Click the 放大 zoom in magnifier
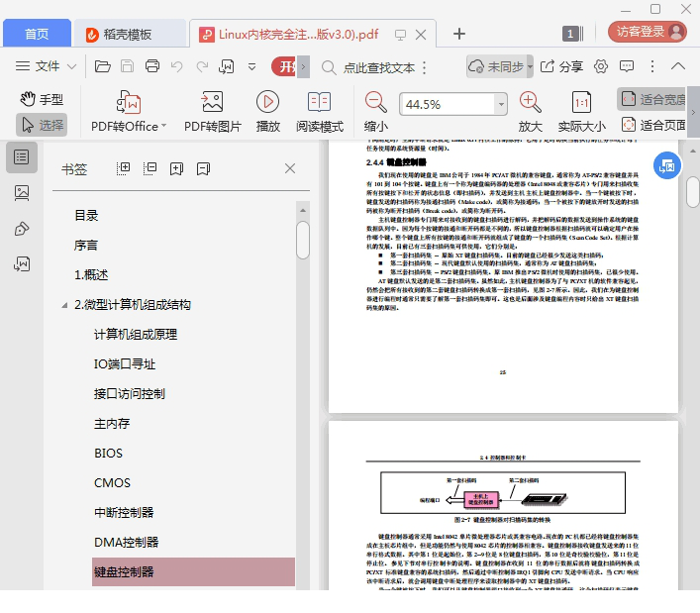Screen dimensions: 700x613 531,111
